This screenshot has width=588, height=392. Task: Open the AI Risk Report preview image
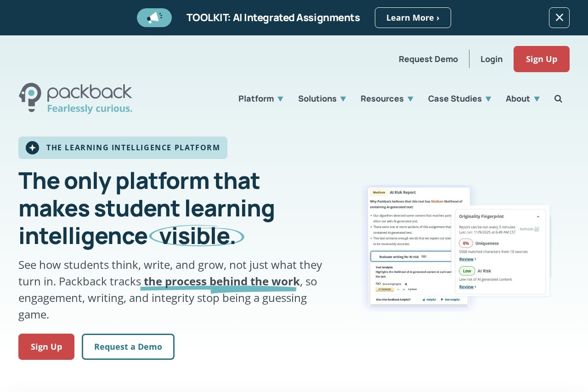(x=419, y=246)
